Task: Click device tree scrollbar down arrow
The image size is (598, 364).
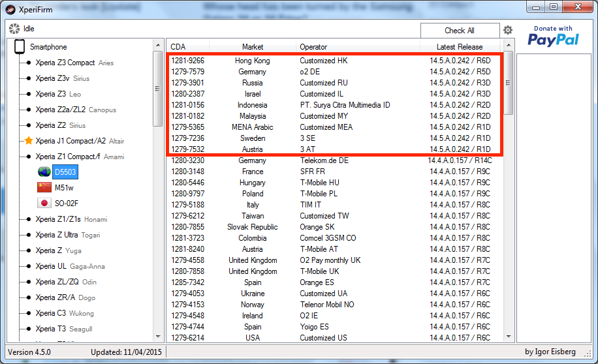Action: click(158, 336)
